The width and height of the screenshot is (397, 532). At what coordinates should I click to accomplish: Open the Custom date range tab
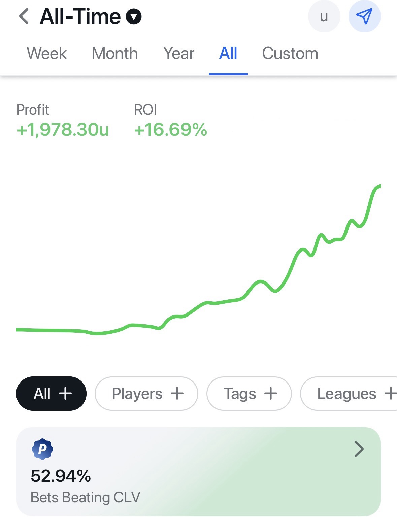click(290, 54)
